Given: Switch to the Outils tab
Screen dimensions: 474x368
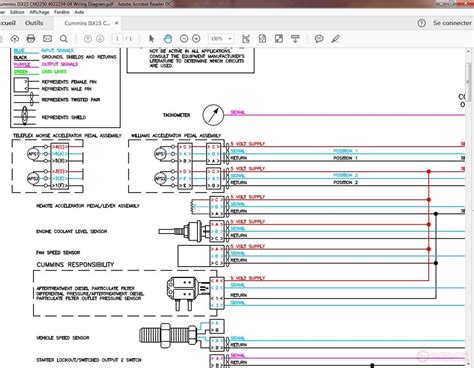Looking at the screenshot, I should coord(34,23).
